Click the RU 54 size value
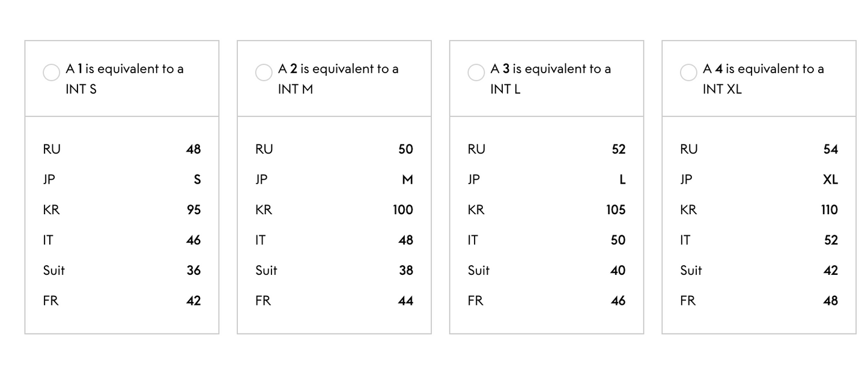Viewport: 868px width, 369px height. click(830, 149)
